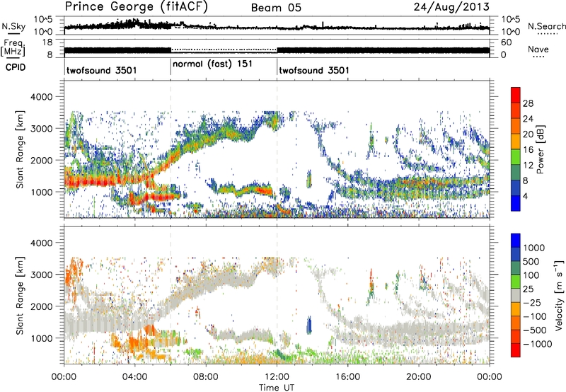Select the '-1000' value on Velocity color bar

coord(537,344)
